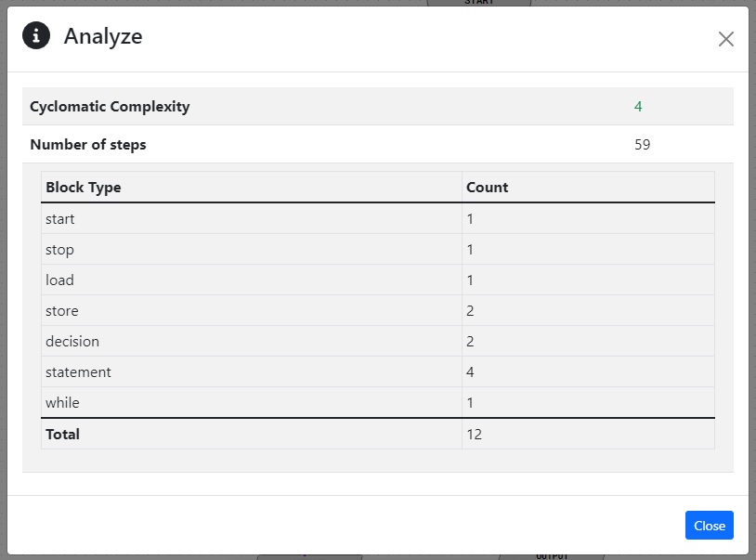Select the store block type cell
The width and height of the screenshot is (756, 560).
click(x=251, y=310)
